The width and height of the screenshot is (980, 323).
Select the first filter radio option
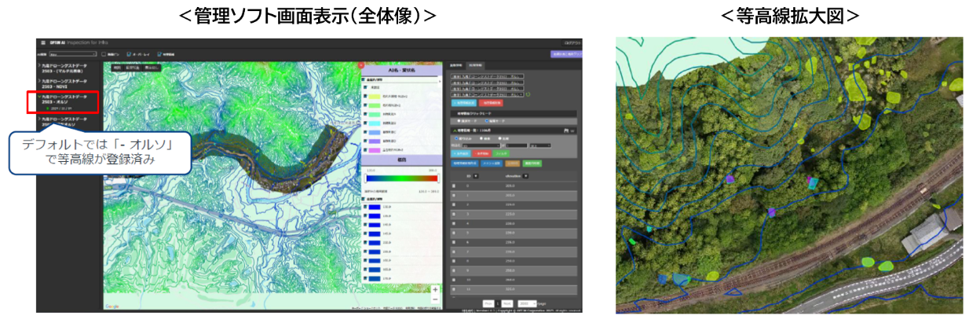click(x=456, y=138)
